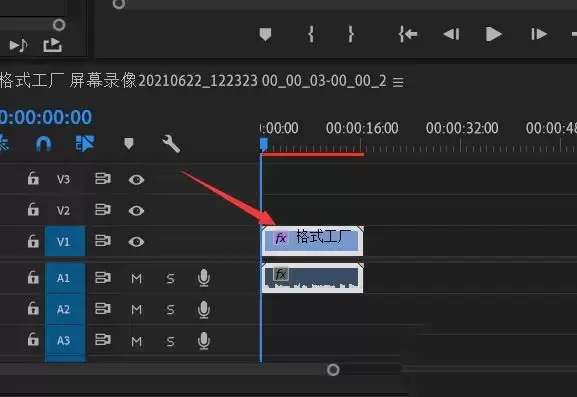The height and width of the screenshot is (397, 577).
Task: Hide track V2 output with eye icon
Action: coord(136,210)
